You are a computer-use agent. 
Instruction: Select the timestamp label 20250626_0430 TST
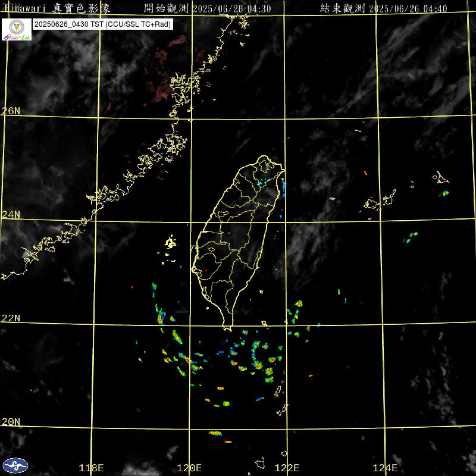coord(102,24)
